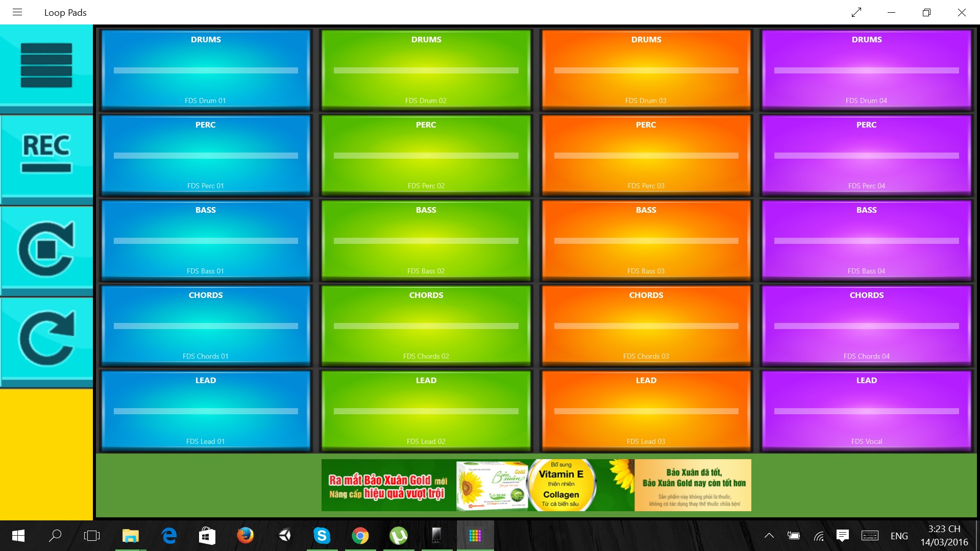
Task: Click the progress bar on FDS Bass 02 pad
Action: pyautogui.click(x=426, y=240)
